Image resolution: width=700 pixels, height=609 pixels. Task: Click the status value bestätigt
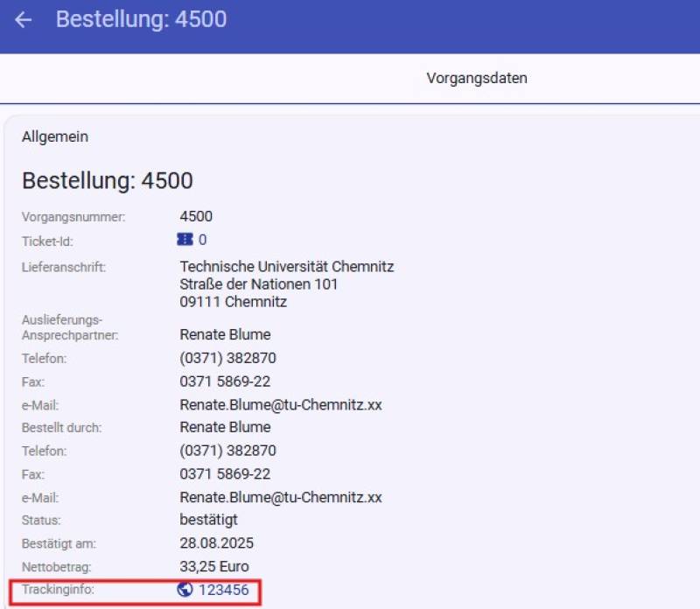pos(208,520)
